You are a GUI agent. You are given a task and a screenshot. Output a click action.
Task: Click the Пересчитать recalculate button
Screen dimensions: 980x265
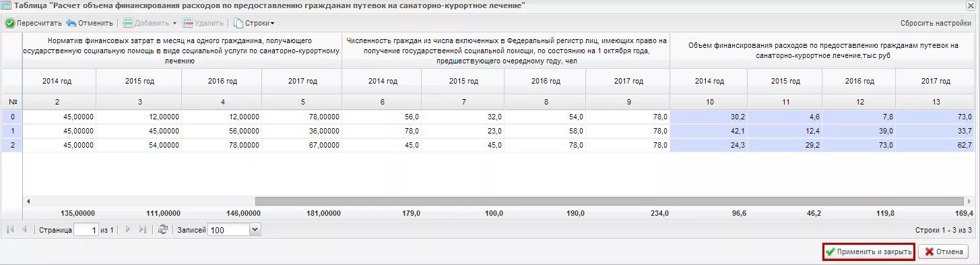(x=34, y=23)
